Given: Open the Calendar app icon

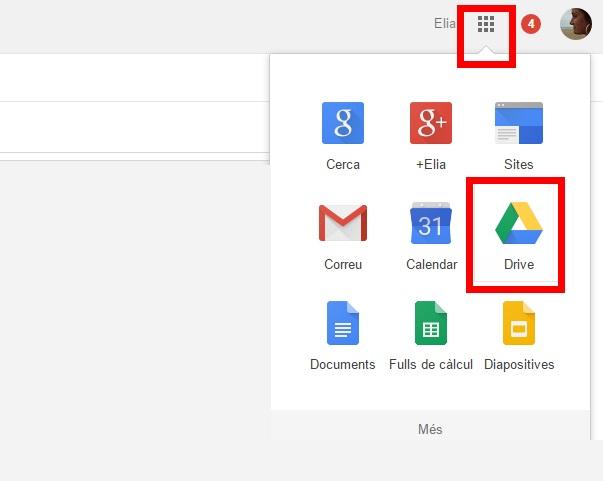Looking at the screenshot, I should 430,223.
